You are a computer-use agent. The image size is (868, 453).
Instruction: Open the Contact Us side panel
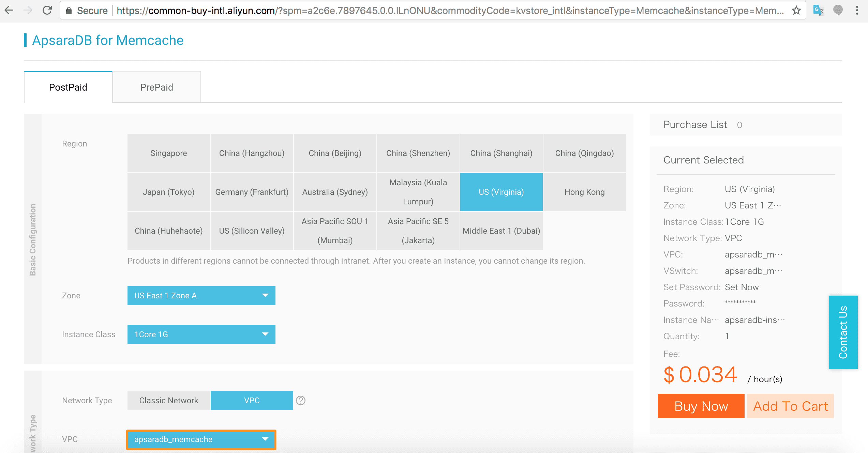843,332
